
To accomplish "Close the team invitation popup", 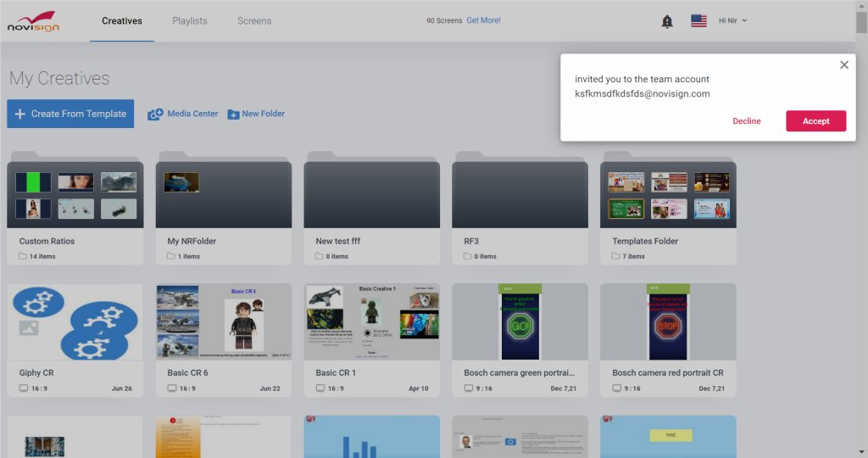I will pyautogui.click(x=844, y=64).
